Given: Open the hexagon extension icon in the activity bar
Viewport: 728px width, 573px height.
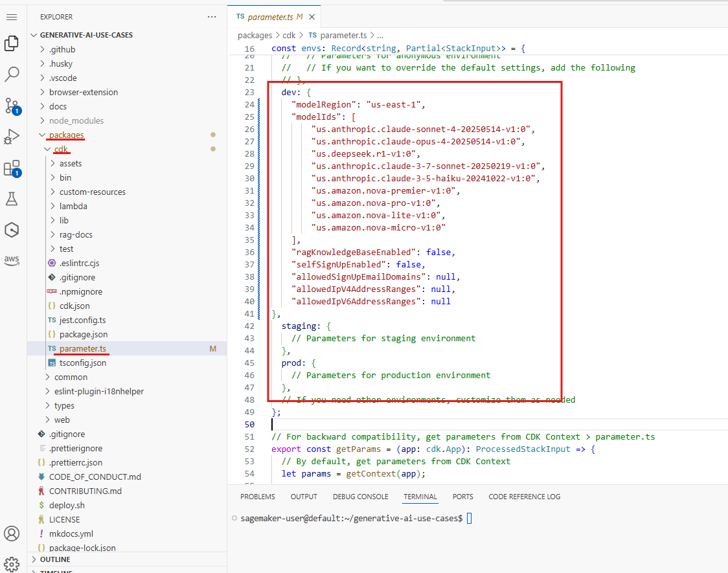Looking at the screenshot, I should (x=12, y=230).
